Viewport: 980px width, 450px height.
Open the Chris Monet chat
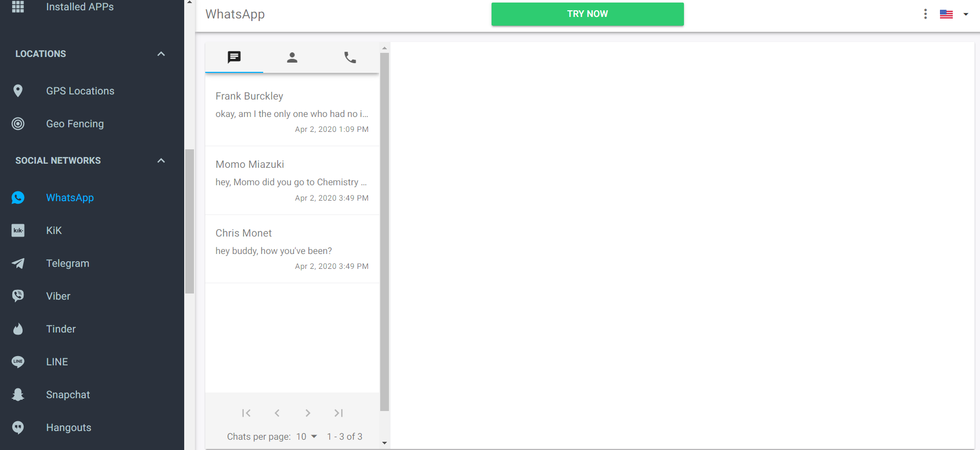coord(292,249)
